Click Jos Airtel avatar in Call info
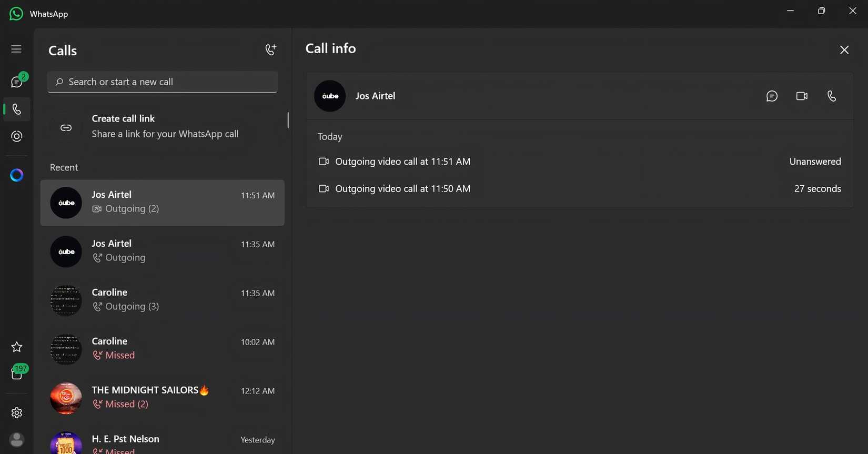This screenshot has width=868, height=454. click(x=330, y=96)
